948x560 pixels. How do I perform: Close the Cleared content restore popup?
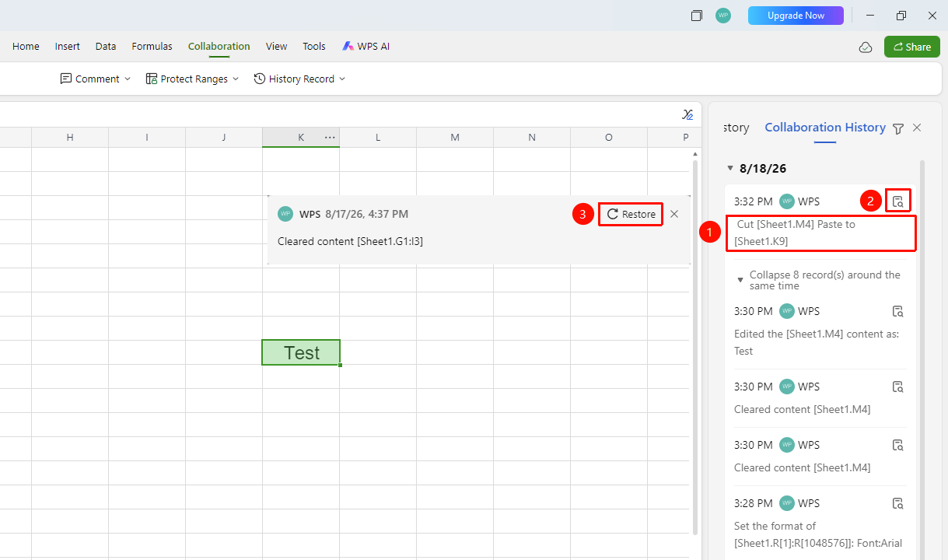[x=674, y=214]
